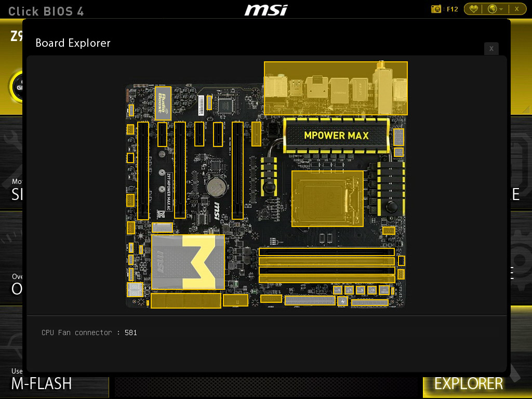Image resolution: width=532 pixels, height=399 pixels.
Task: Select the SATA ports block at board bottom
Action: [x=186, y=301]
